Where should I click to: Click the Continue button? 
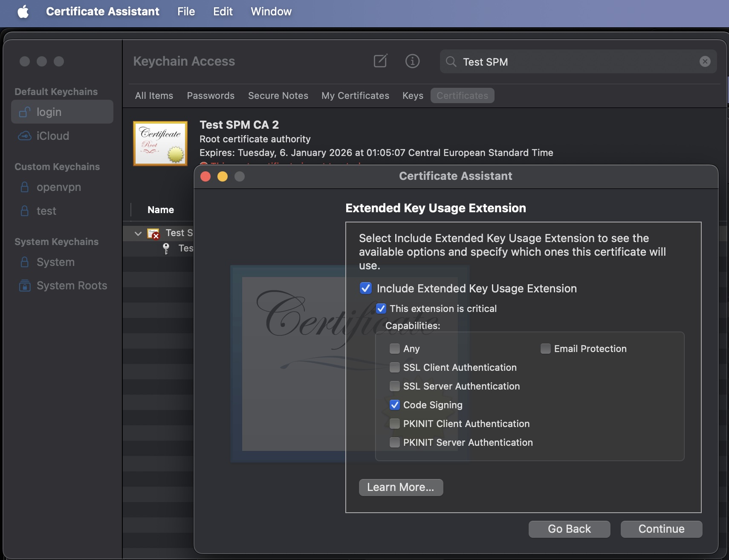tap(661, 529)
